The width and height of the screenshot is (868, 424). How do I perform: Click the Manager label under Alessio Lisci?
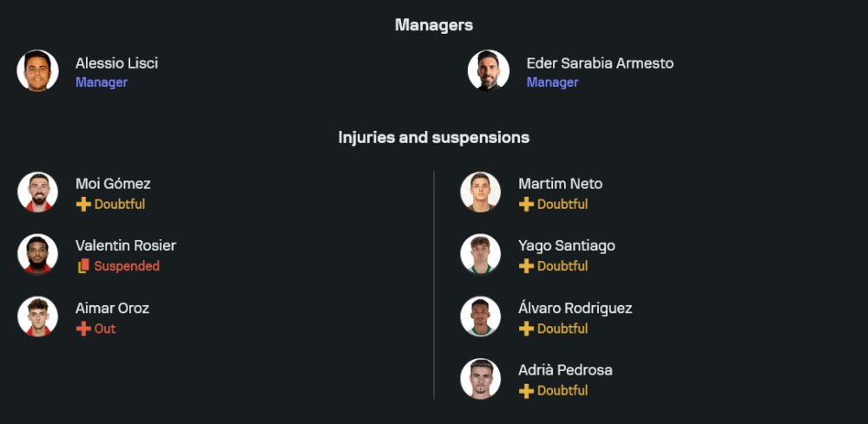click(101, 82)
